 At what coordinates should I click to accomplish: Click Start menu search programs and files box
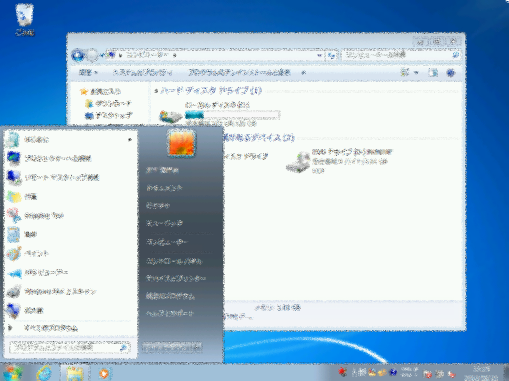(x=69, y=348)
